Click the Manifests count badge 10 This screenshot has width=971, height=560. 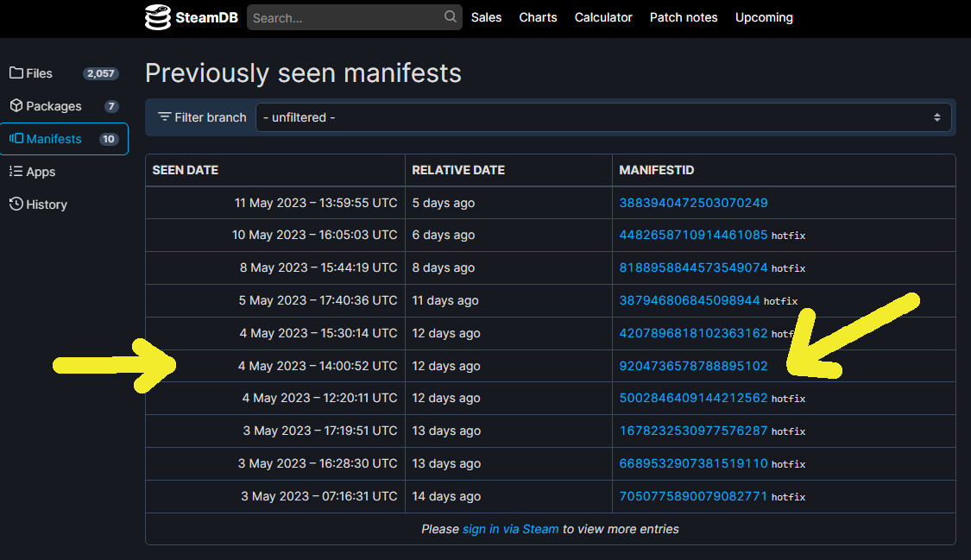coord(109,139)
